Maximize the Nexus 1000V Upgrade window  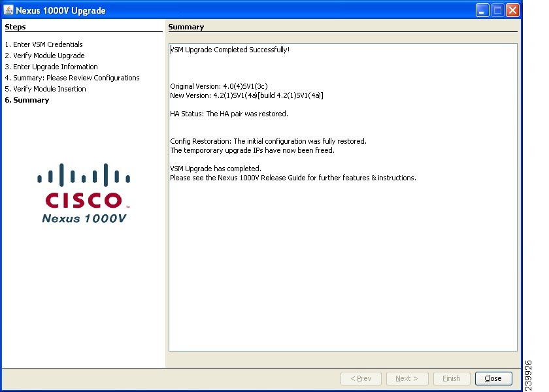point(497,10)
